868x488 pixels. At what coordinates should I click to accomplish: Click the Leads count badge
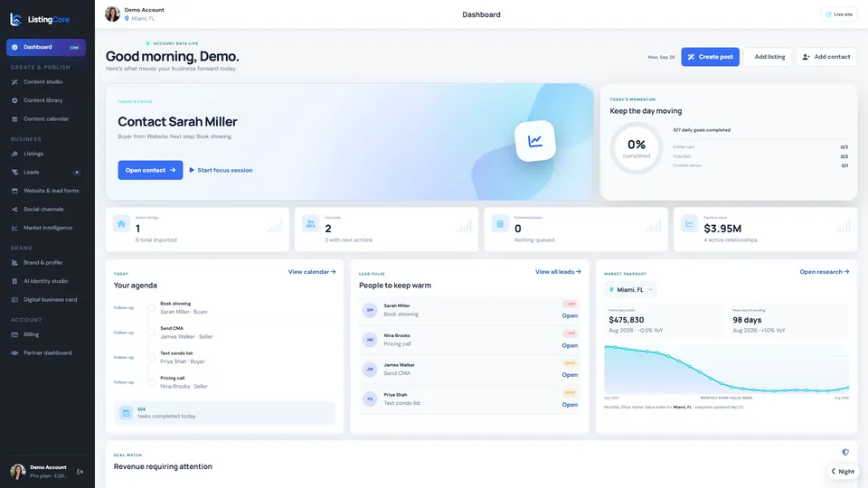(76, 172)
